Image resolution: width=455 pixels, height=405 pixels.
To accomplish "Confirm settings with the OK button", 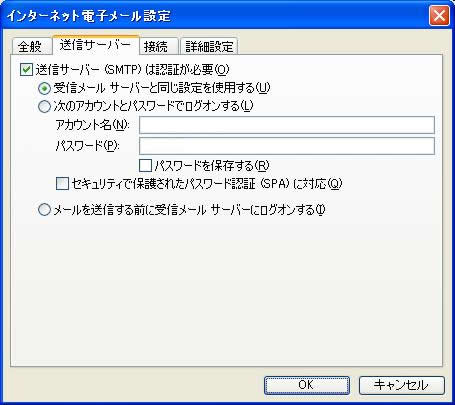I will [x=307, y=385].
